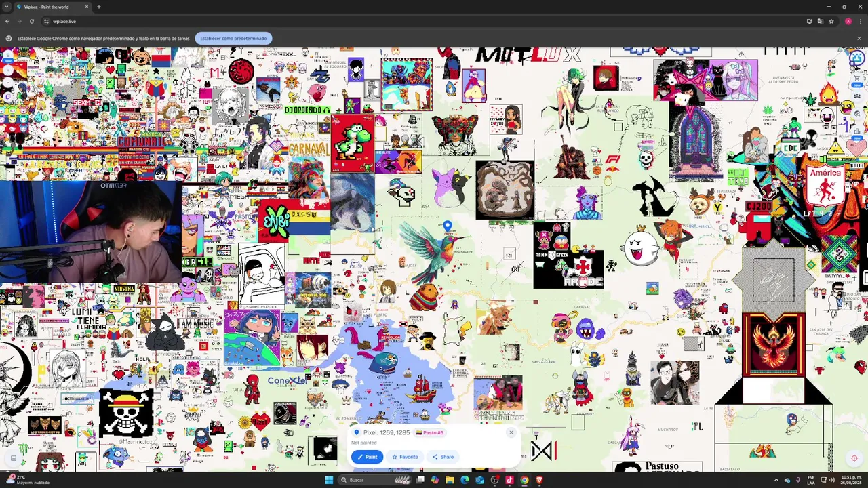This screenshot has height=488, width=868.
Task: Click the Share button in the pixel popup
Action: (x=443, y=457)
